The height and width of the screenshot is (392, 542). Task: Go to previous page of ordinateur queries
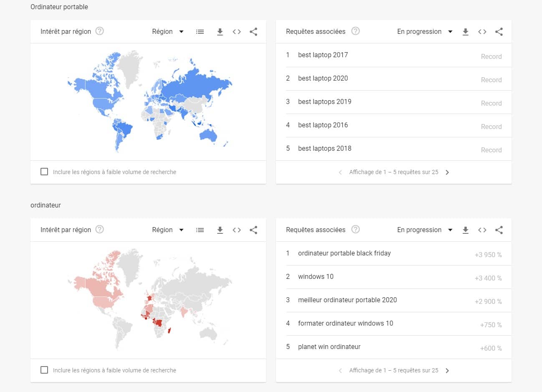pos(340,371)
